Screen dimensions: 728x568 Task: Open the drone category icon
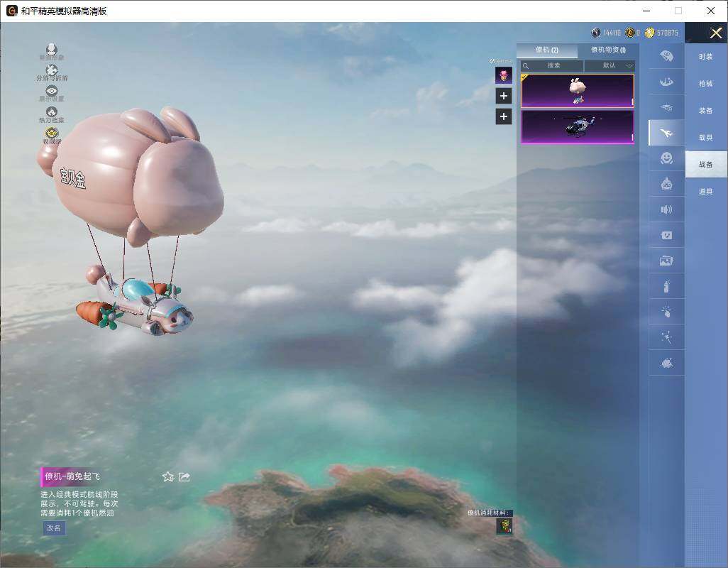pos(666,107)
